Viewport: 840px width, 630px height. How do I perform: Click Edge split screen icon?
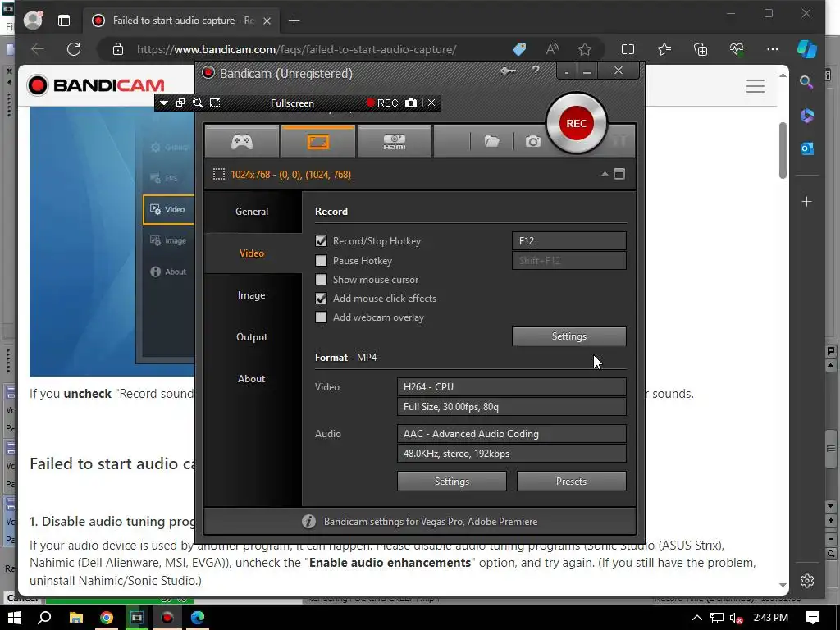628,49
